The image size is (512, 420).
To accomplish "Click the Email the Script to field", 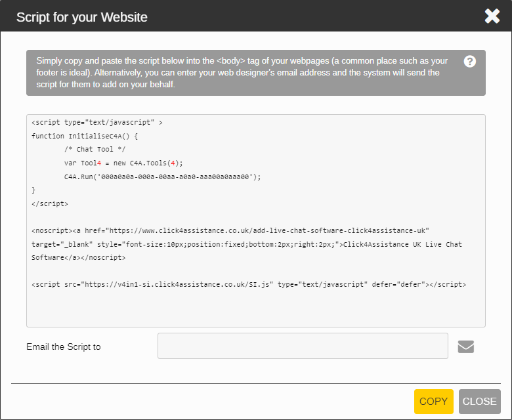I will pyautogui.click(x=303, y=346).
